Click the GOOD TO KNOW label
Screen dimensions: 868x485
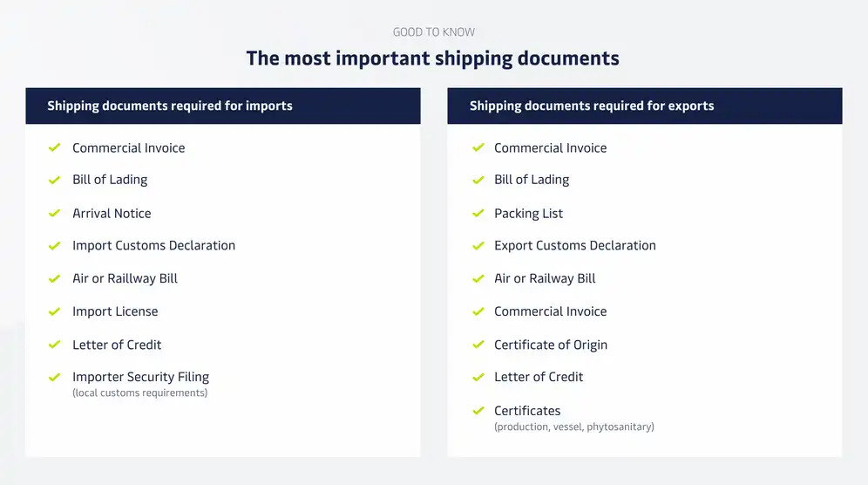pos(434,32)
